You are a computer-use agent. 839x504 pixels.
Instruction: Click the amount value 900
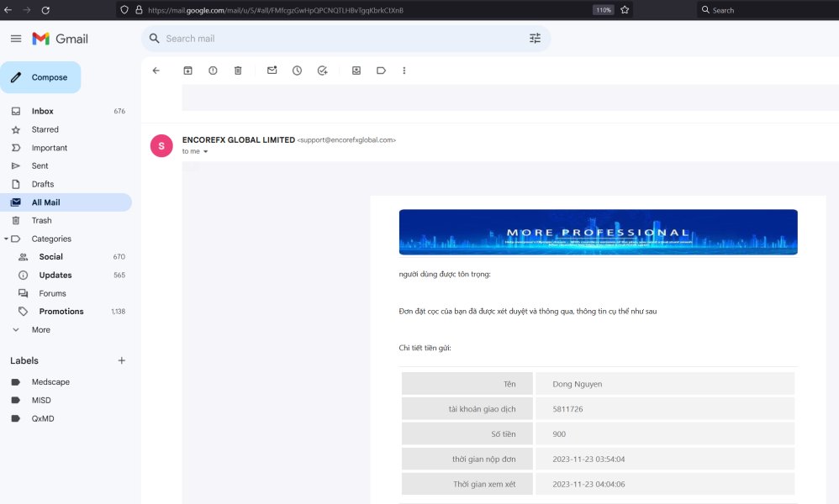[x=559, y=434]
